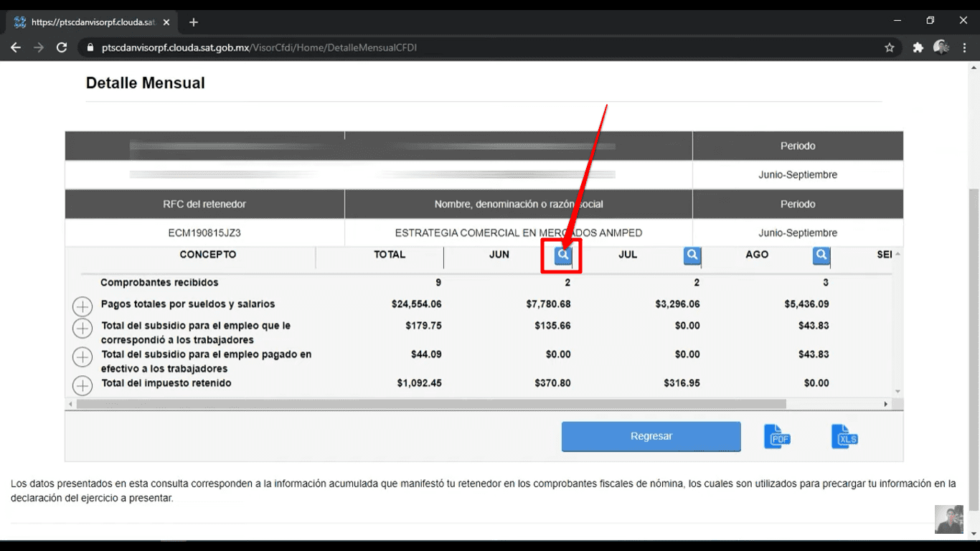Open August detail magnifier icon
The height and width of the screenshot is (551, 980).
point(821,255)
